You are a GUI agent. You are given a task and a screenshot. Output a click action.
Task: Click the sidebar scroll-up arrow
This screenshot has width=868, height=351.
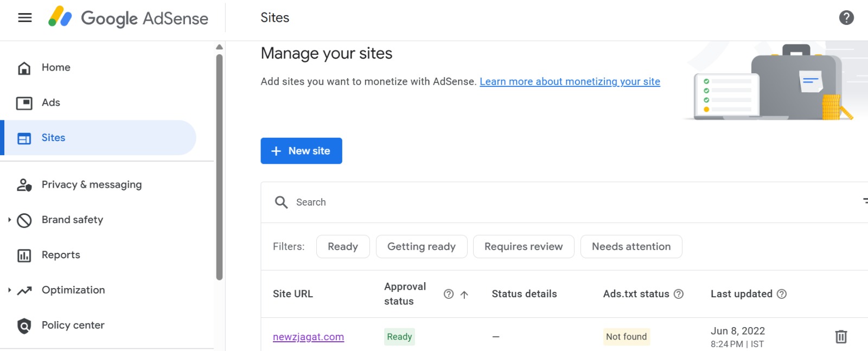(x=219, y=47)
